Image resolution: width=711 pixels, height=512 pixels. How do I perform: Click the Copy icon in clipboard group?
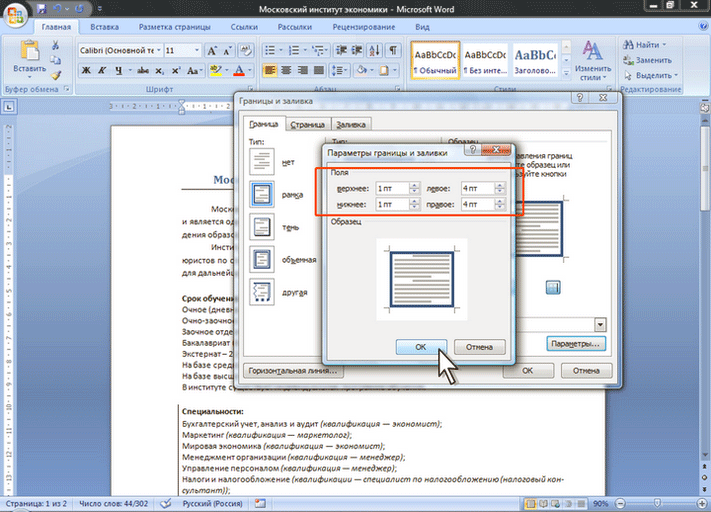tap(55, 60)
